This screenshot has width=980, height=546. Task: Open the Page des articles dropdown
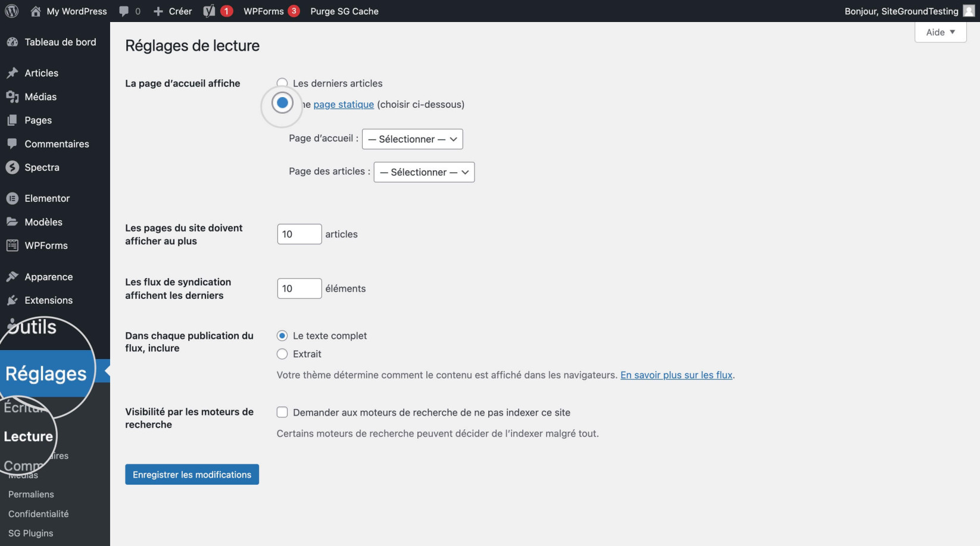pos(424,172)
